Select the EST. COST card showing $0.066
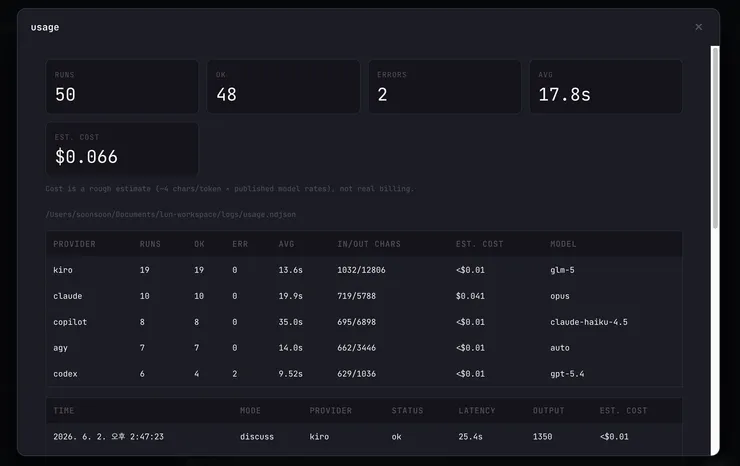 click(x=122, y=149)
